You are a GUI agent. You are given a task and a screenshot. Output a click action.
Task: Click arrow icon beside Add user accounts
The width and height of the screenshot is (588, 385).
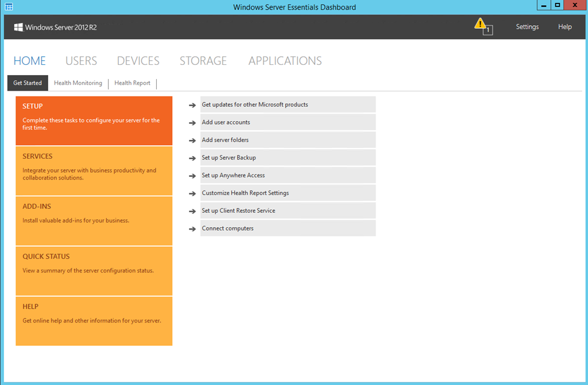coord(192,123)
